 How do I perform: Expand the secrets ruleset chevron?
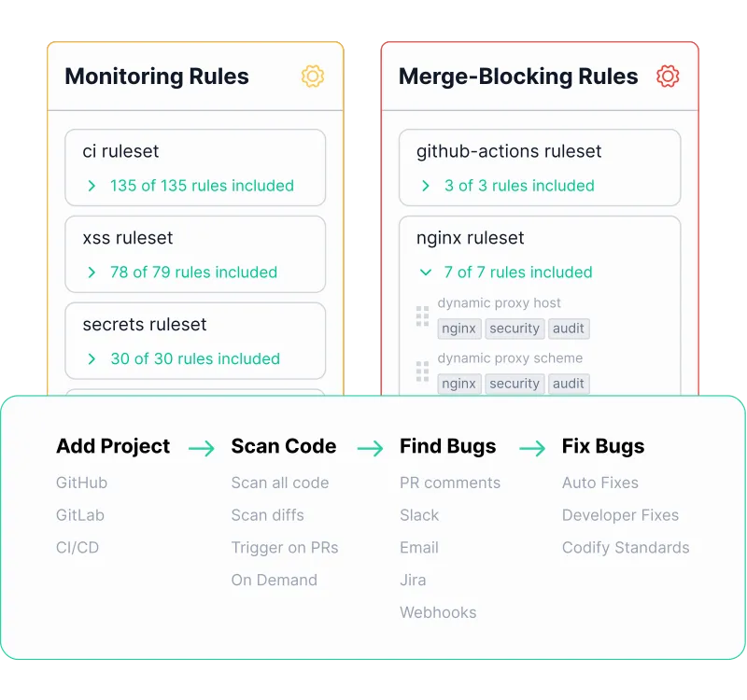92,359
